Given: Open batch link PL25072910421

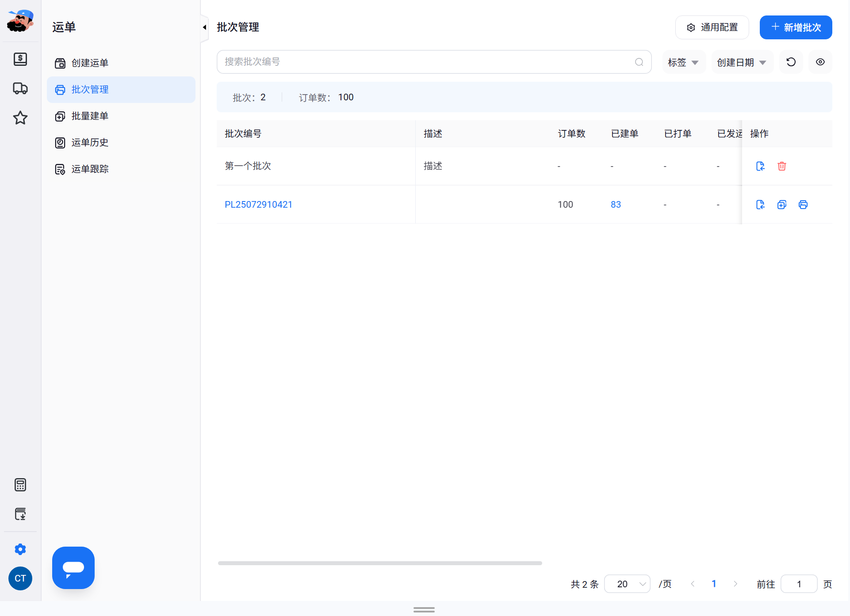Looking at the screenshot, I should tap(259, 205).
